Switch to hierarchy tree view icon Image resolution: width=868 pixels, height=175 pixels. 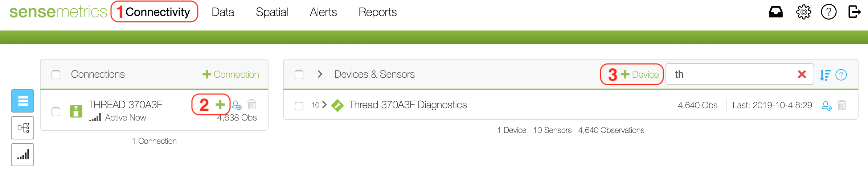click(x=22, y=128)
